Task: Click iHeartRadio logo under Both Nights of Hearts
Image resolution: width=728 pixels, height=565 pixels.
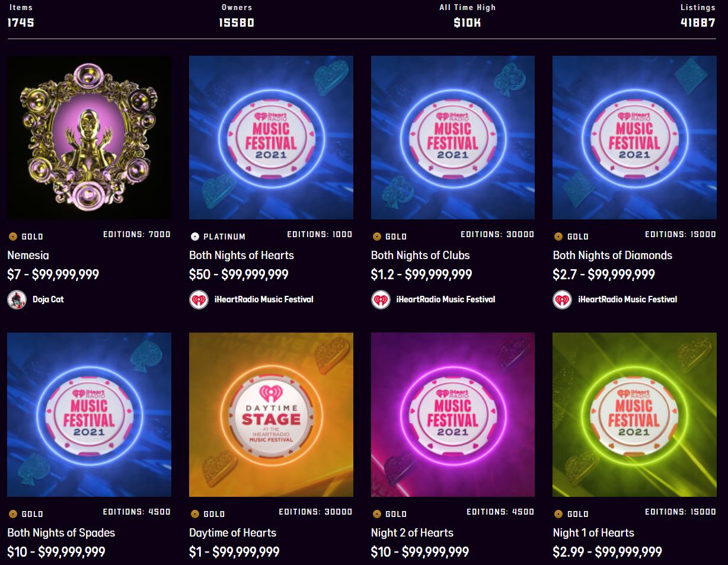Action: click(199, 299)
